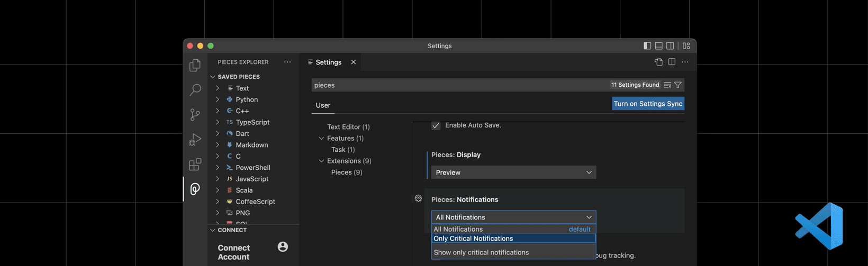Open the Notifications setting gear menu
The width and height of the screenshot is (868, 266).
coord(418,198)
